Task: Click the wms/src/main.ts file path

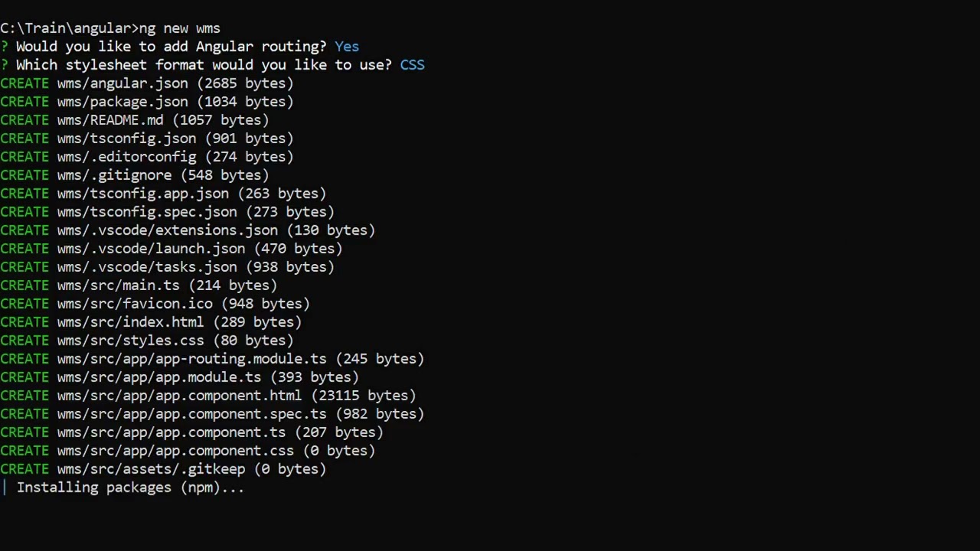Action: [x=118, y=285]
